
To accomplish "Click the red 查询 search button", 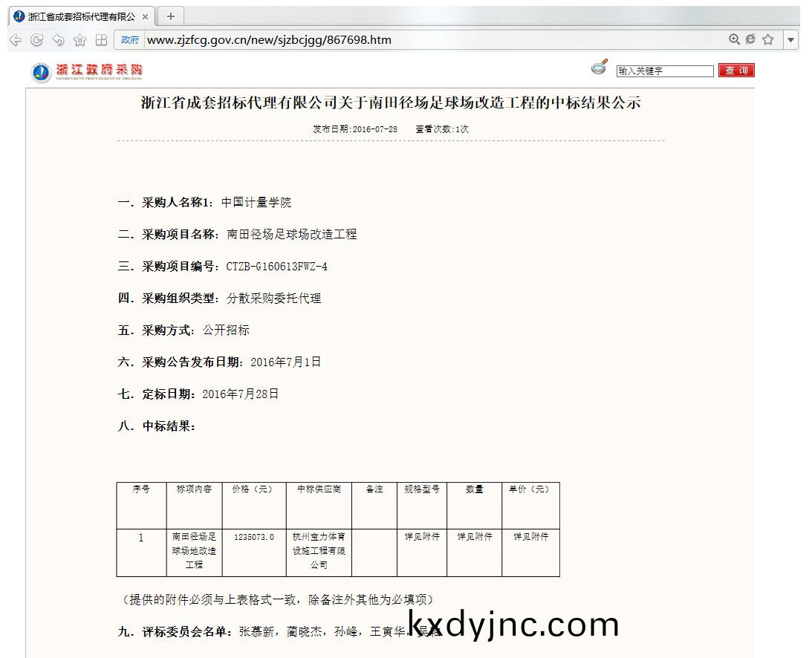I will pos(735,71).
